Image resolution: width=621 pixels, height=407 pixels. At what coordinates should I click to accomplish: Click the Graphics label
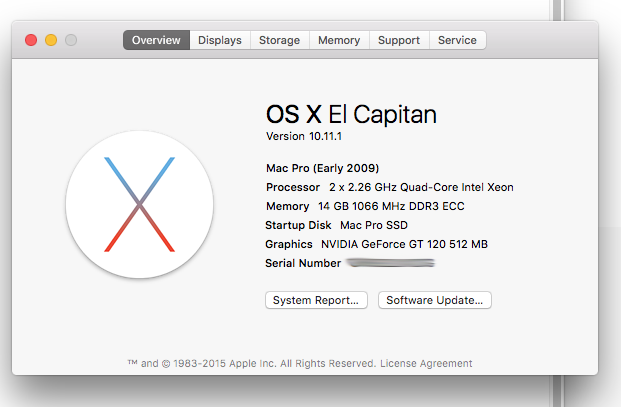pyautogui.click(x=289, y=244)
